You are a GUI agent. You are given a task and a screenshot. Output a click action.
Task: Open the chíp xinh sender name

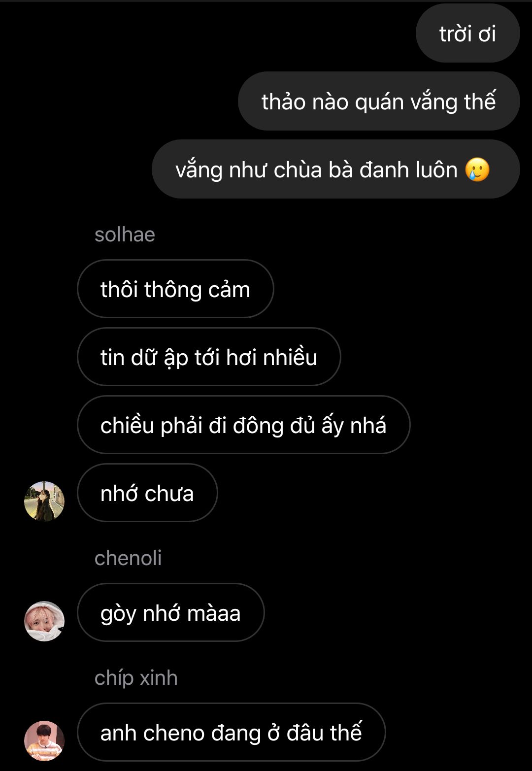(x=136, y=678)
